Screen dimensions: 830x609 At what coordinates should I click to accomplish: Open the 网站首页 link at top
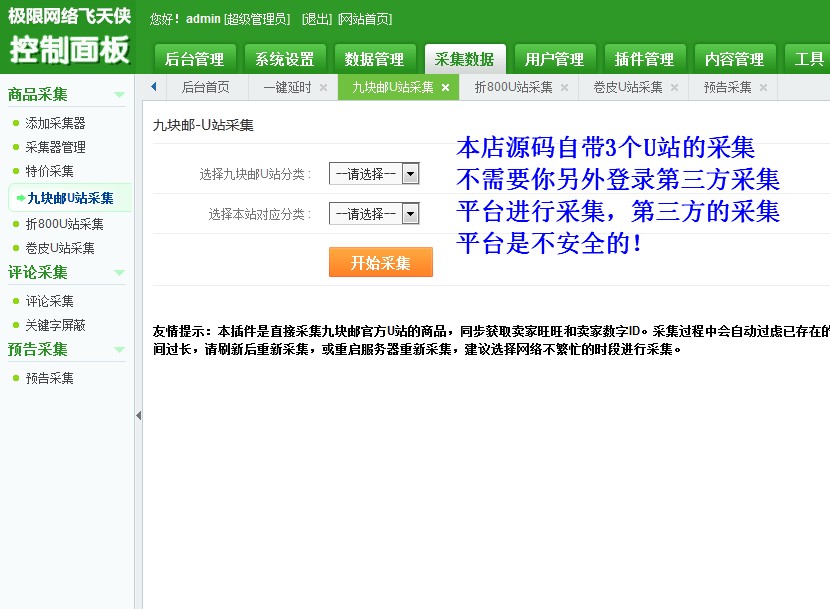[x=366, y=18]
